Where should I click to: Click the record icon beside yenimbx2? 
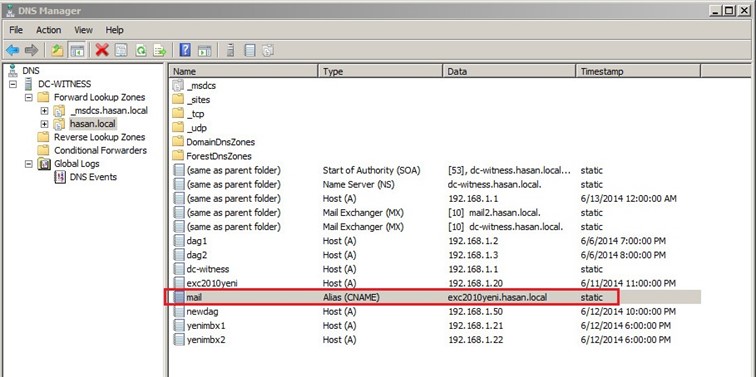[x=178, y=339]
